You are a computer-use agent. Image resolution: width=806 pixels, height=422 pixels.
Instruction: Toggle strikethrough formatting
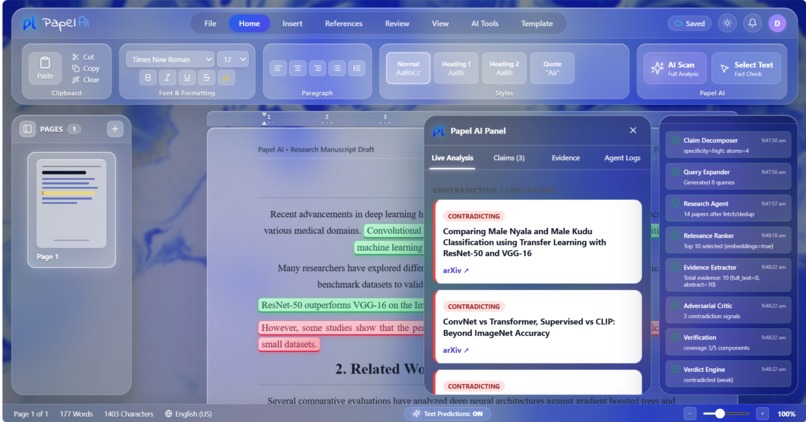(x=207, y=78)
